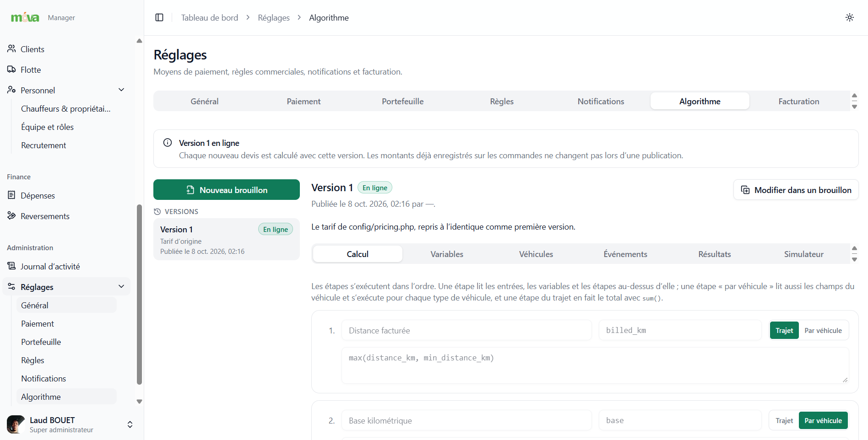
Task: Toggle the sidebar panel icon
Action: tap(159, 17)
